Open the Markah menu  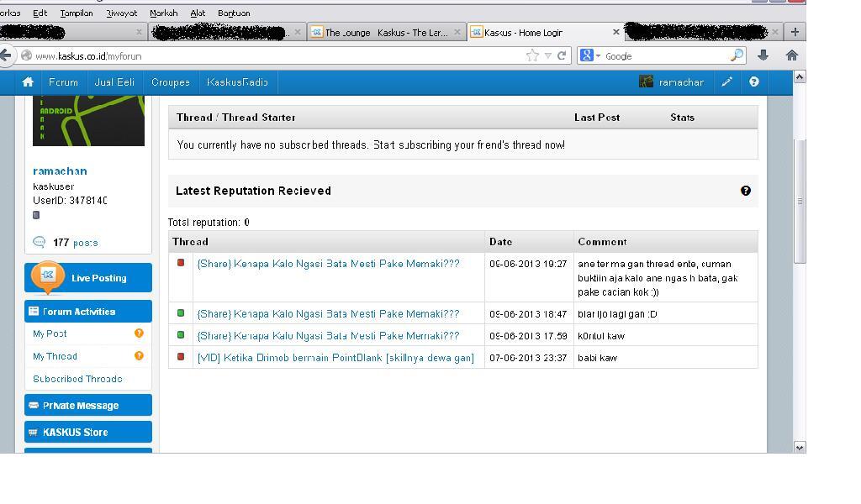(164, 13)
